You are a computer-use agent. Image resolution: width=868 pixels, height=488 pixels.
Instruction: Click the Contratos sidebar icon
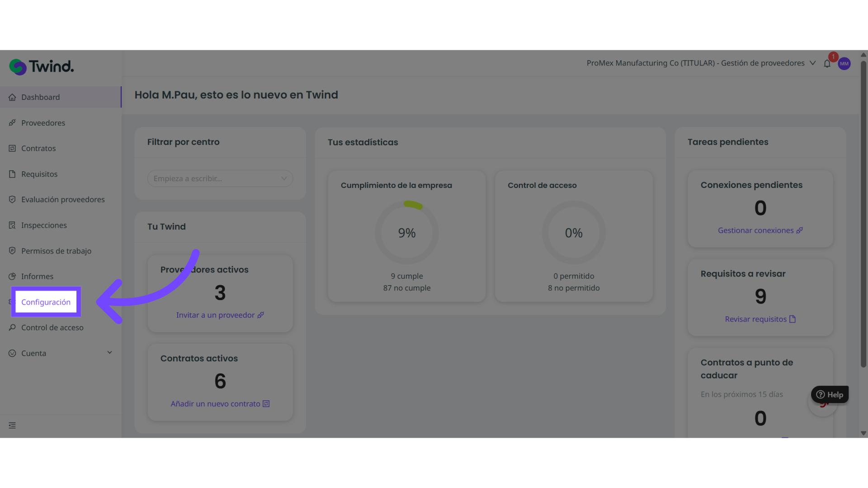12,148
